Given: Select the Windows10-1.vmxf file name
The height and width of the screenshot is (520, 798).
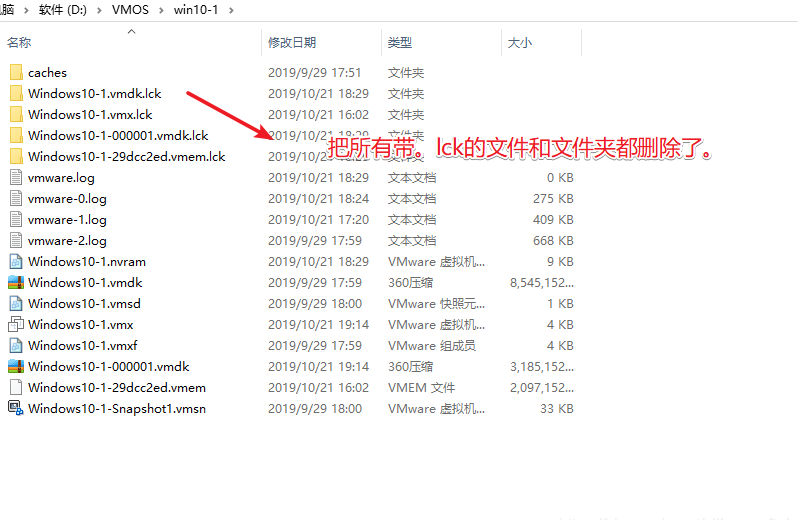Looking at the screenshot, I should point(82,345).
